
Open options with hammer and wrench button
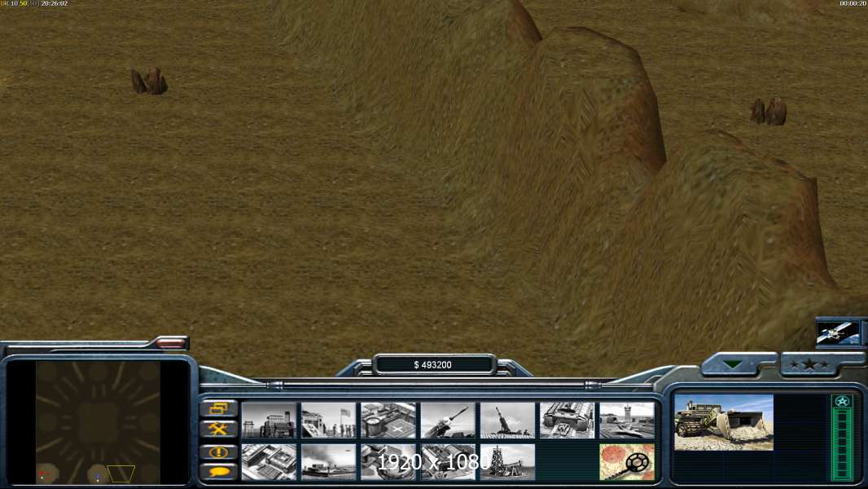coord(219,429)
